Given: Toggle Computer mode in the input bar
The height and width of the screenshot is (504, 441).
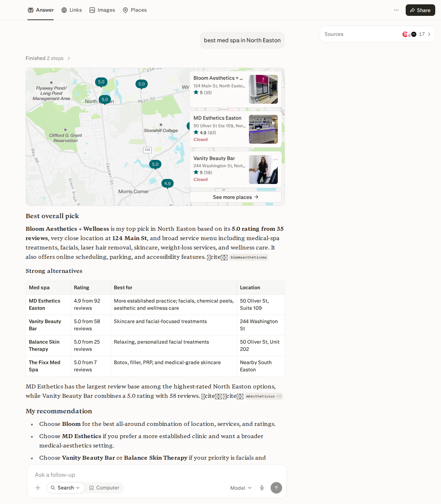Looking at the screenshot, I should click(x=104, y=488).
